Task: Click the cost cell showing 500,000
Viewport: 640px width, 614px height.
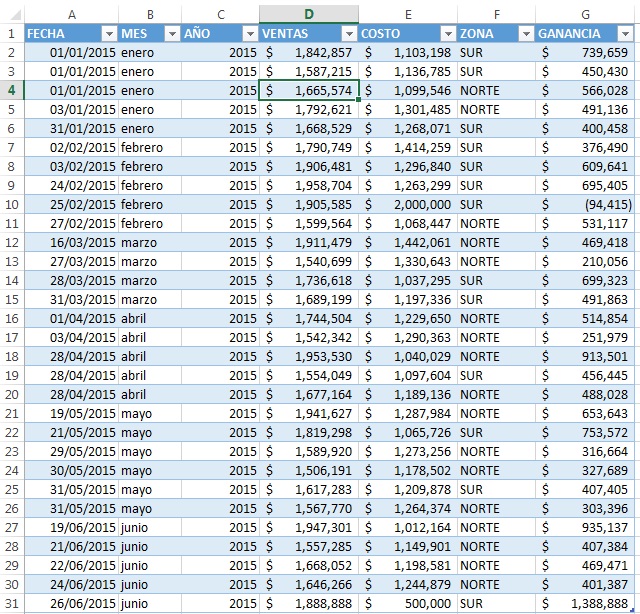Action: 408,603
